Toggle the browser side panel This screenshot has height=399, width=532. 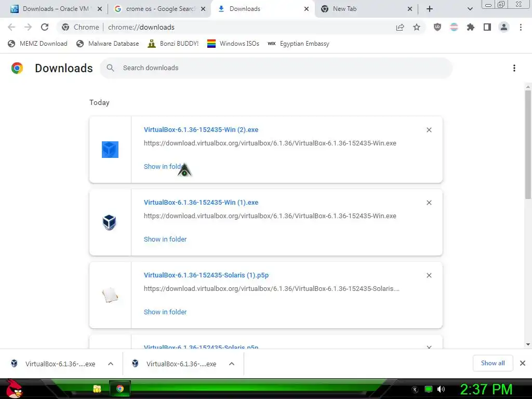pyautogui.click(x=487, y=27)
